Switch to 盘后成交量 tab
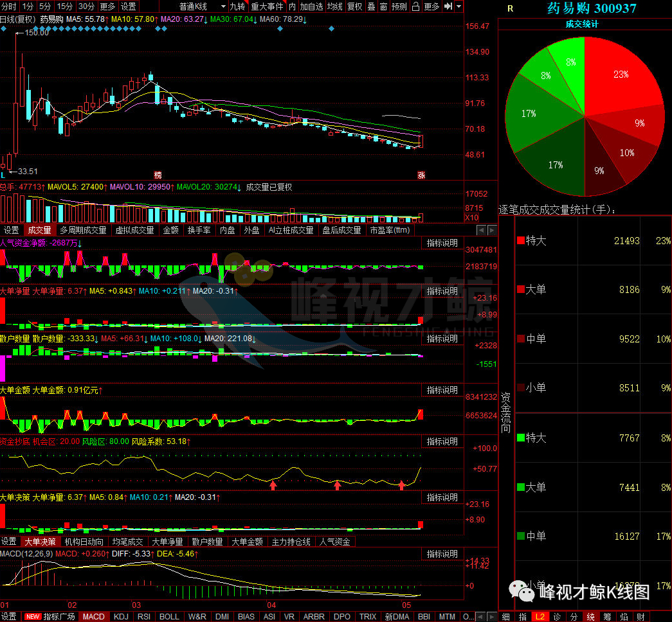Image resolution: width=672 pixels, height=622 pixels. point(341,231)
